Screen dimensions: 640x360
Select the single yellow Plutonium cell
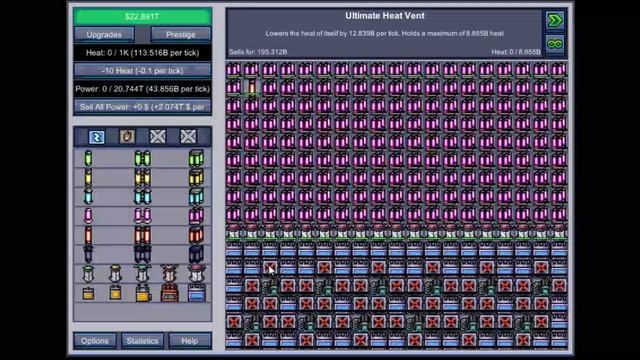pos(88,178)
